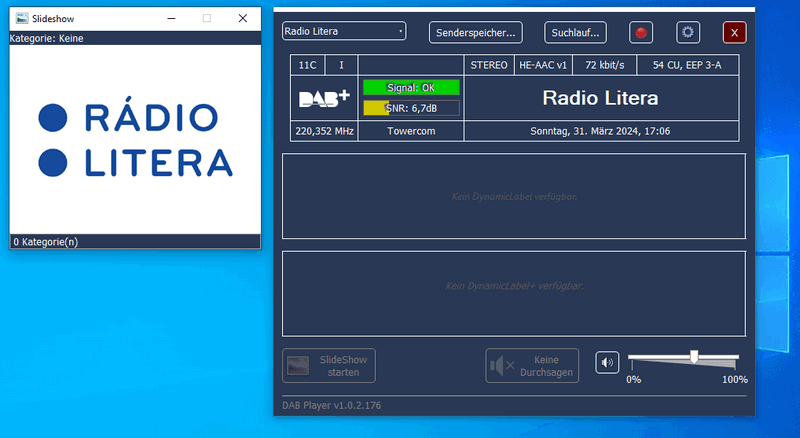Open the Radio Litera station dropdown
The width and height of the screenshot is (800, 438).
pyautogui.click(x=344, y=31)
